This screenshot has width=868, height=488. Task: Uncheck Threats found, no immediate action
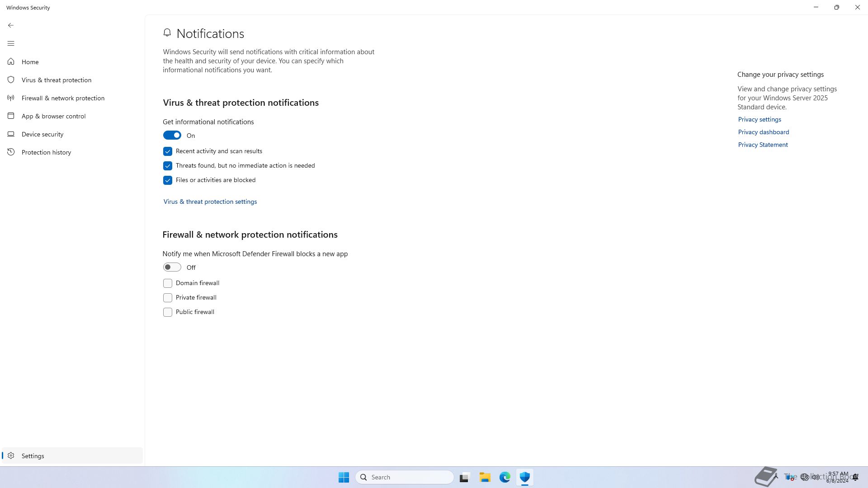click(168, 166)
